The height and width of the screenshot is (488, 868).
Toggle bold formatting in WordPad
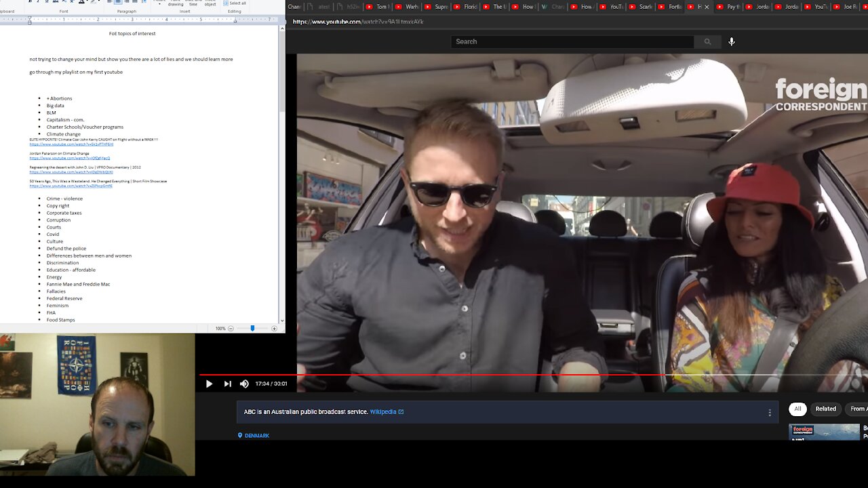(x=30, y=2)
